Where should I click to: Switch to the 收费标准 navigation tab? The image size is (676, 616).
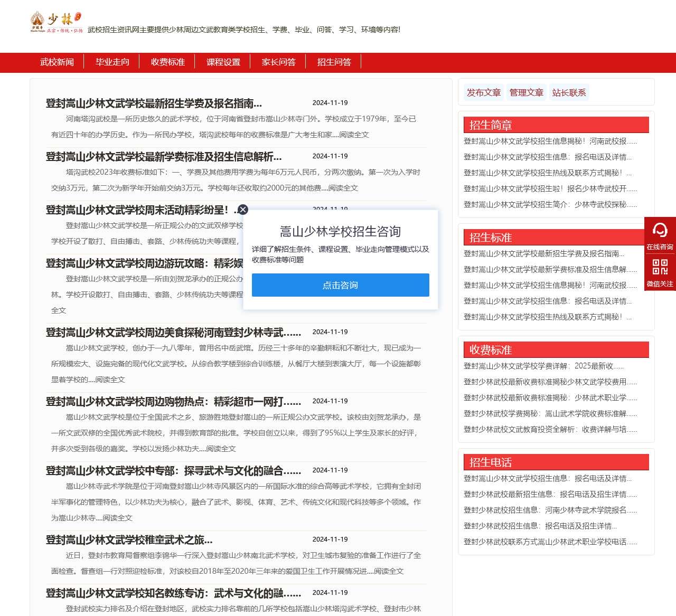pos(167,62)
